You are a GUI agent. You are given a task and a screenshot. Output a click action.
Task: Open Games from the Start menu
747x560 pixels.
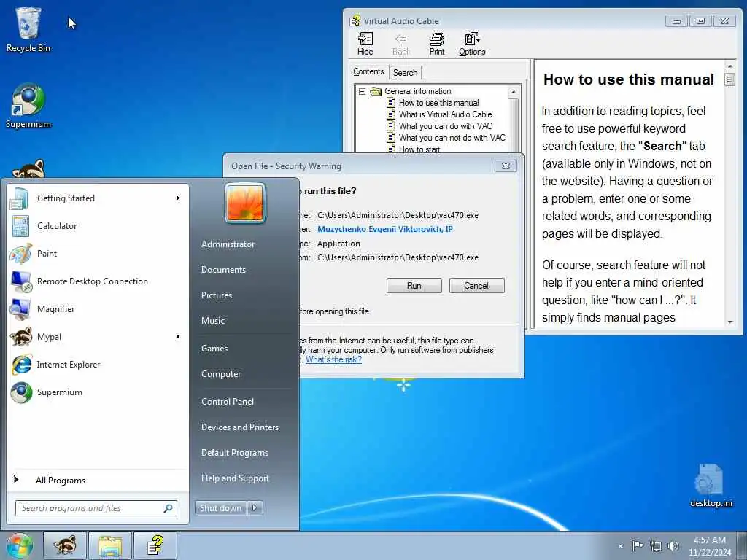click(214, 349)
